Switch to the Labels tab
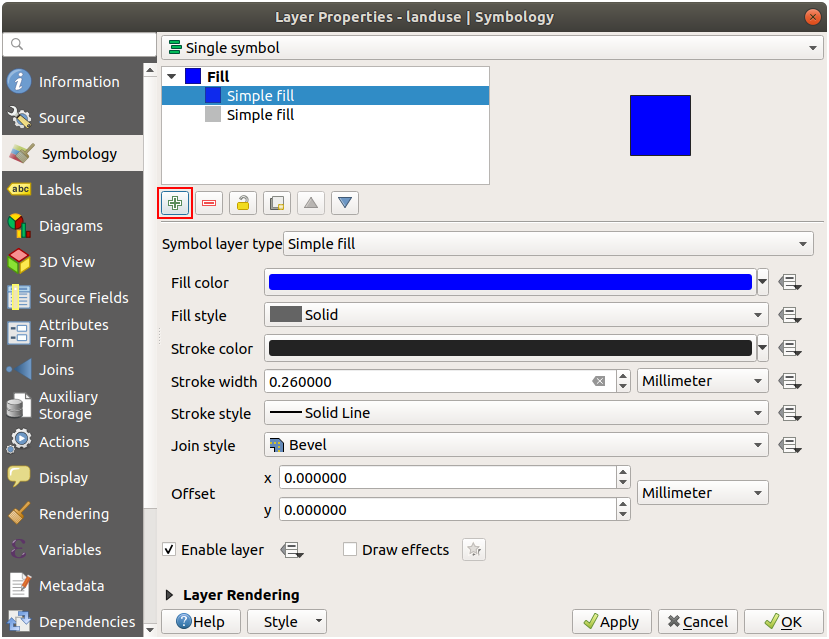 coord(60,190)
